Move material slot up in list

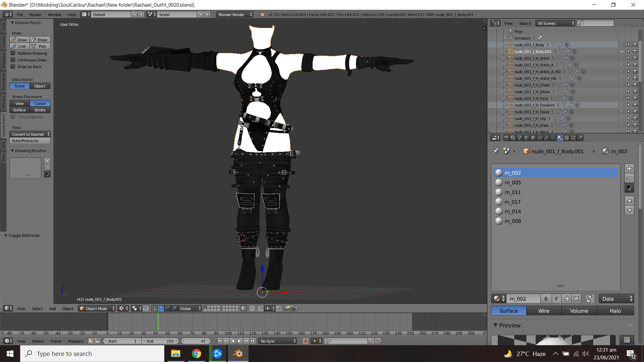point(630,200)
